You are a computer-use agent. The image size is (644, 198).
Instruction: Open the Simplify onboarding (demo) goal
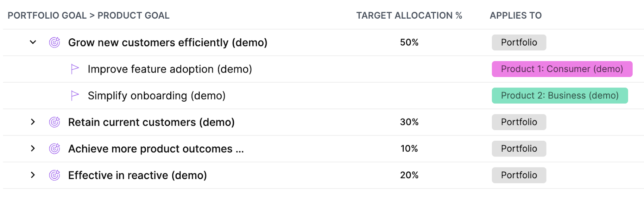pos(157,96)
